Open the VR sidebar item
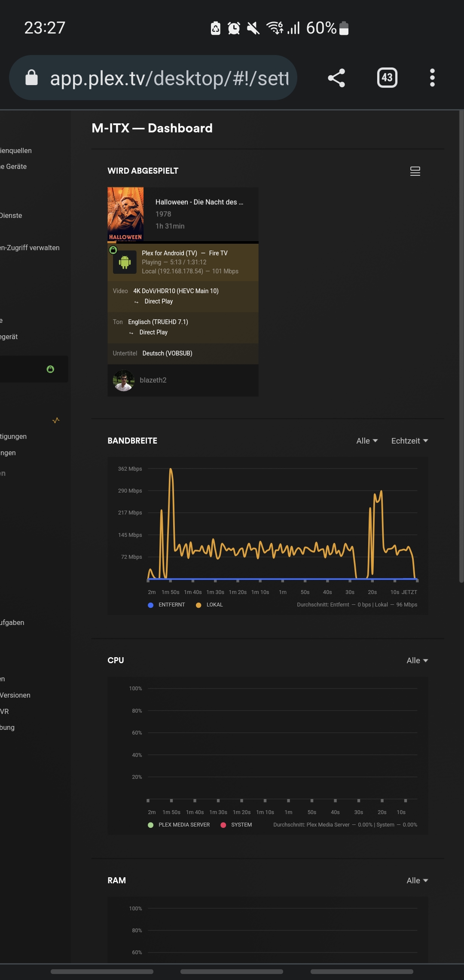 pyautogui.click(x=4, y=712)
